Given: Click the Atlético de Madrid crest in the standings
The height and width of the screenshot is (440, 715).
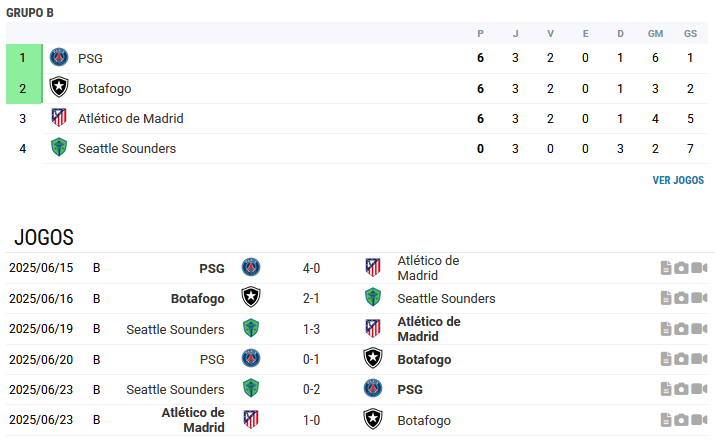Looking at the screenshot, I should [59, 118].
